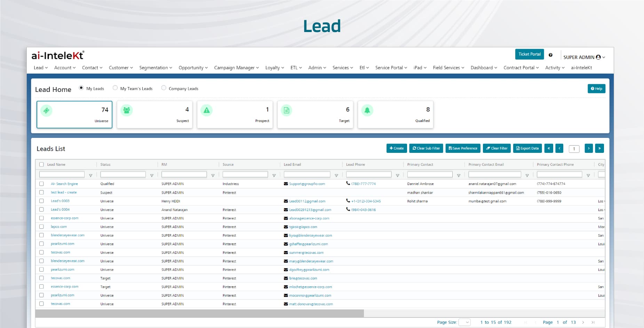Expand the SUPER ADMIN user dropdown
644x328 pixels.
[584, 57]
